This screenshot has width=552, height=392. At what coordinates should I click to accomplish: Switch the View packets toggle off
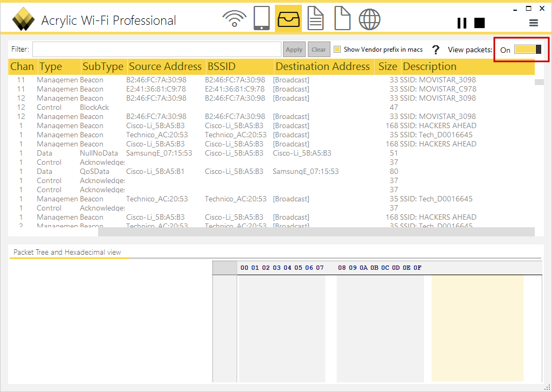(528, 50)
